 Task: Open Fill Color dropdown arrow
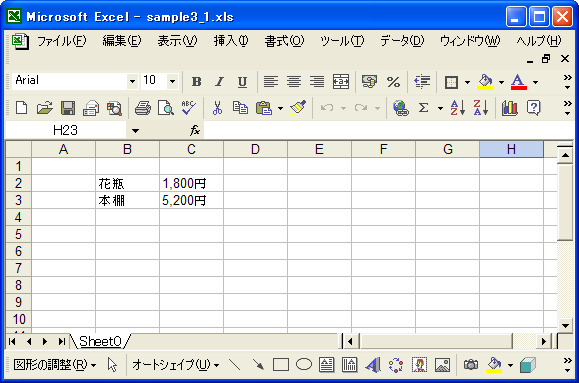coord(501,82)
